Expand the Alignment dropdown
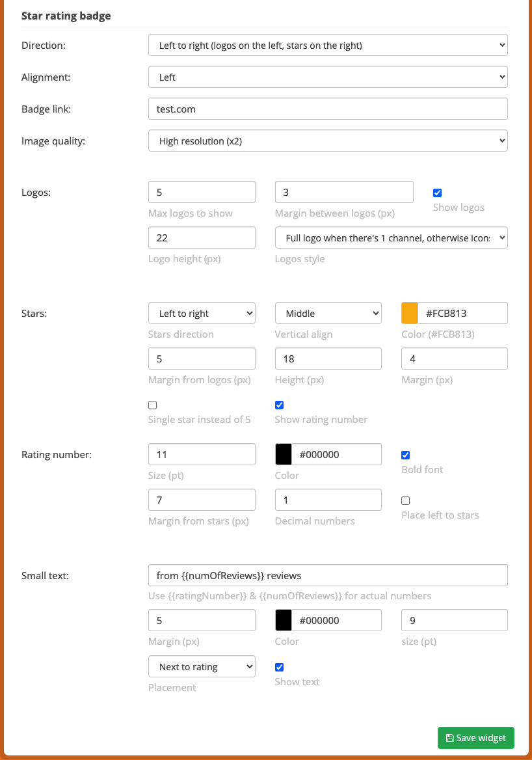Viewport: 532px width, 760px height. click(328, 77)
